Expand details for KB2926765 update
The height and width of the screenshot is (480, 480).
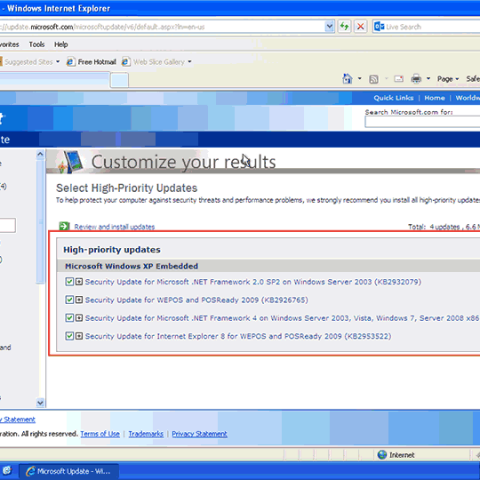(x=79, y=300)
